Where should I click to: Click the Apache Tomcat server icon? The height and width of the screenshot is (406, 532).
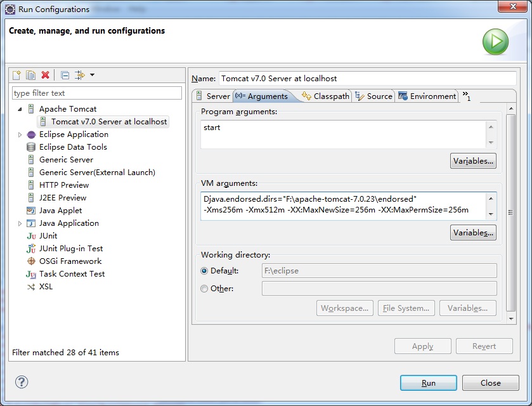[x=31, y=109]
